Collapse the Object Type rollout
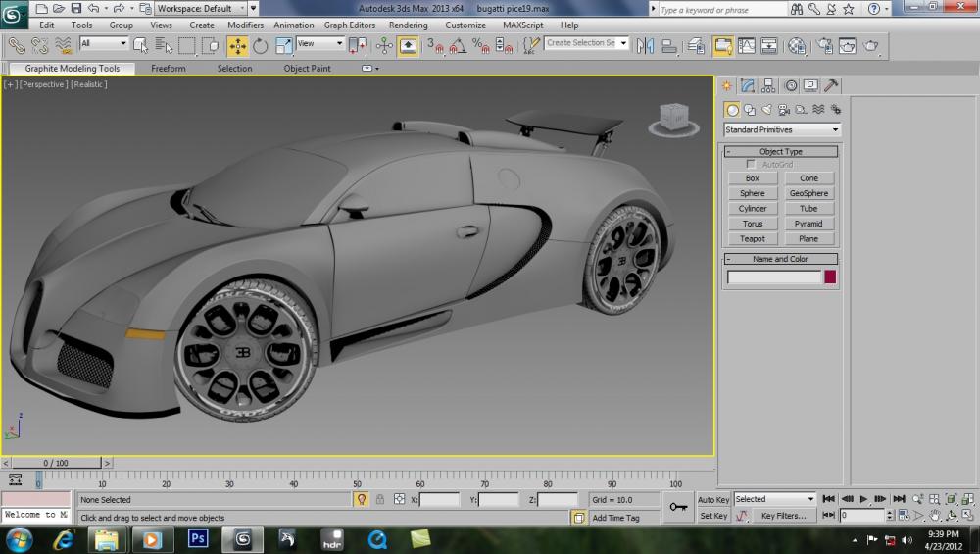The width and height of the screenshot is (980, 554). click(x=781, y=151)
